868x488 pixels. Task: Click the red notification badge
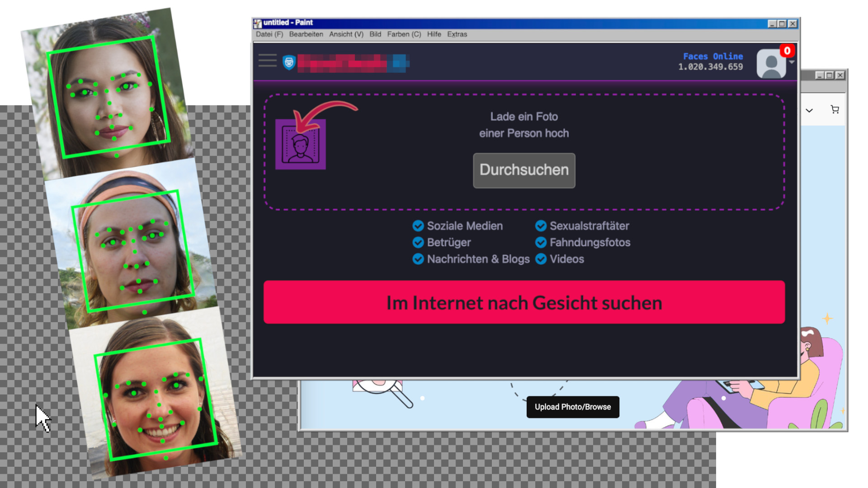coord(787,51)
